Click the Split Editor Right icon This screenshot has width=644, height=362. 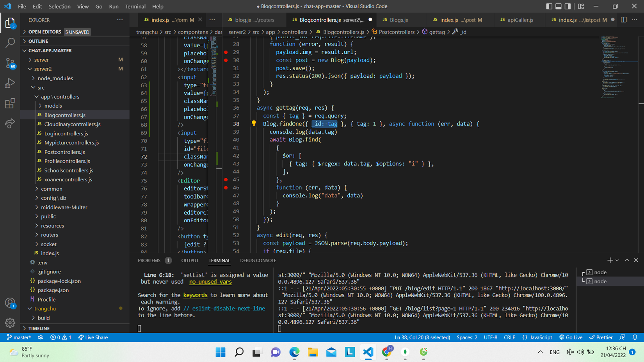point(624,20)
